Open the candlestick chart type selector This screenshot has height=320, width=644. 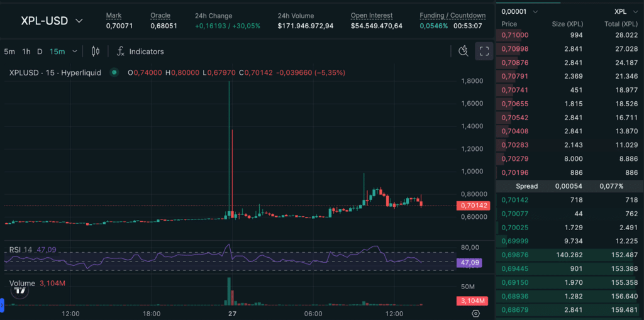[x=96, y=52]
